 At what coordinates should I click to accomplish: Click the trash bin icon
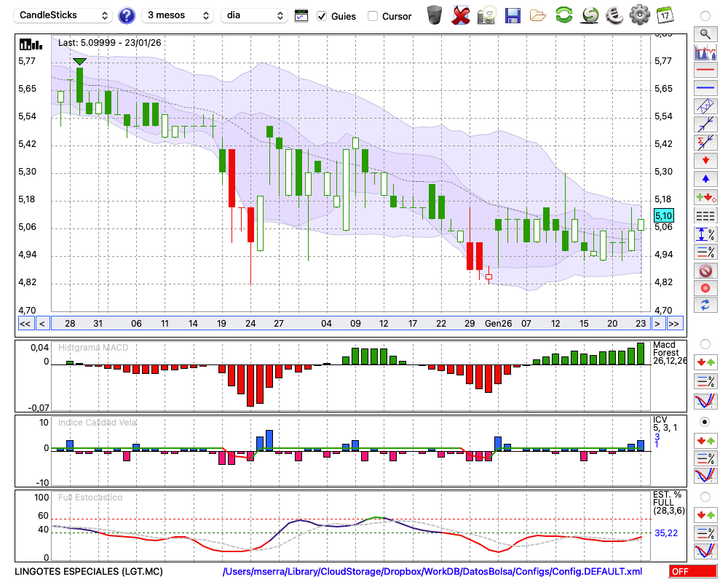pos(435,15)
